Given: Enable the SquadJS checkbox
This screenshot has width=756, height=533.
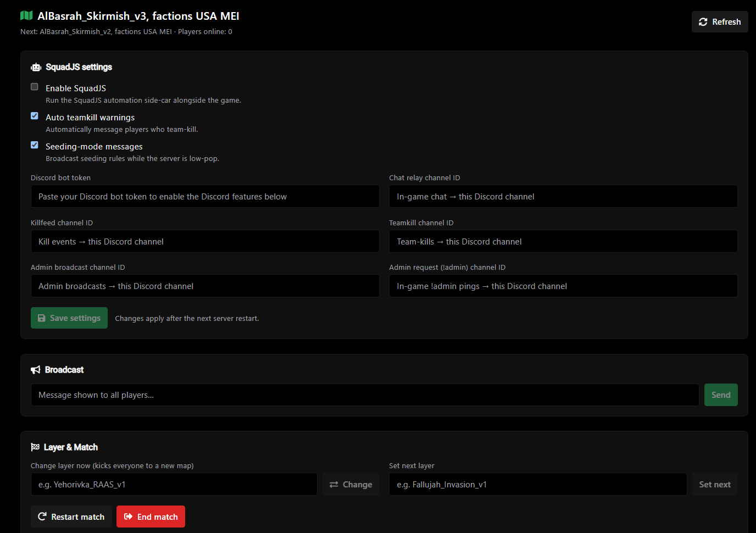Looking at the screenshot, I should click(35, 87).
